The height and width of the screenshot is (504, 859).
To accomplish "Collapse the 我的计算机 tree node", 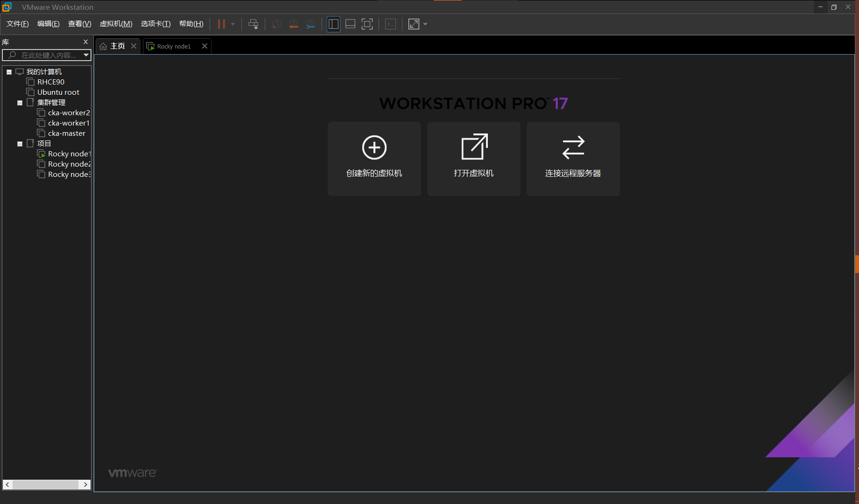I will [9, 72].
